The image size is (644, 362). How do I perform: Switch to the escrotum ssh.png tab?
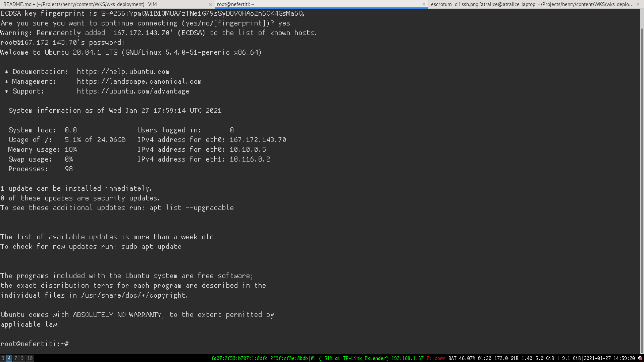532,4
